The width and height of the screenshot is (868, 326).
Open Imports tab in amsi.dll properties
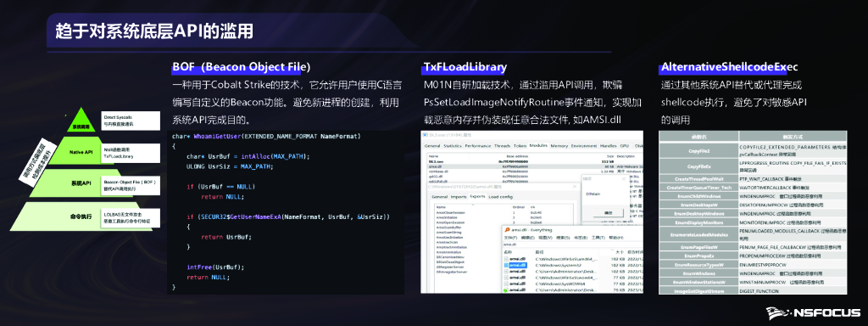pyautogui.click(x=459, y=197)
